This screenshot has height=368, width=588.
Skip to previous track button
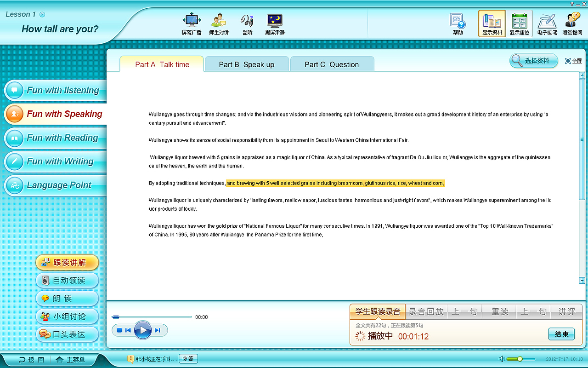pos(128,330)
